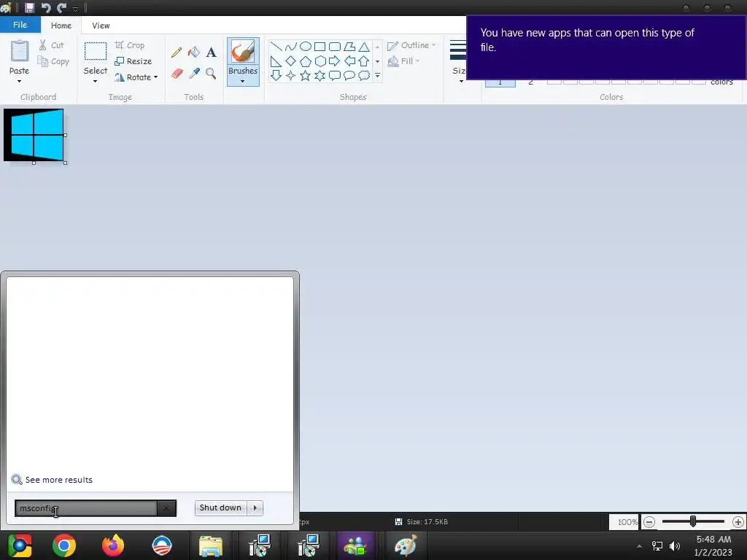The image size is (747, 560).
Task: Click the Redo arrow in title bar
Action: [61, 7]
